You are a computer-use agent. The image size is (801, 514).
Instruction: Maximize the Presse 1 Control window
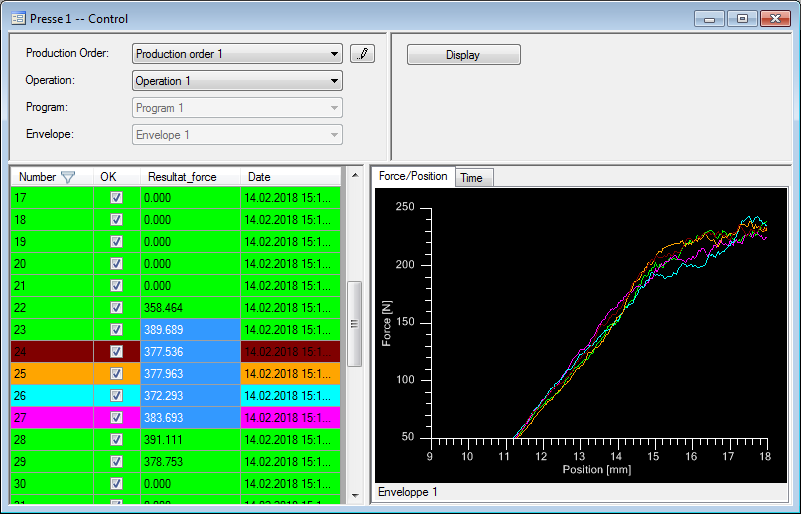(x=742, y=19)
